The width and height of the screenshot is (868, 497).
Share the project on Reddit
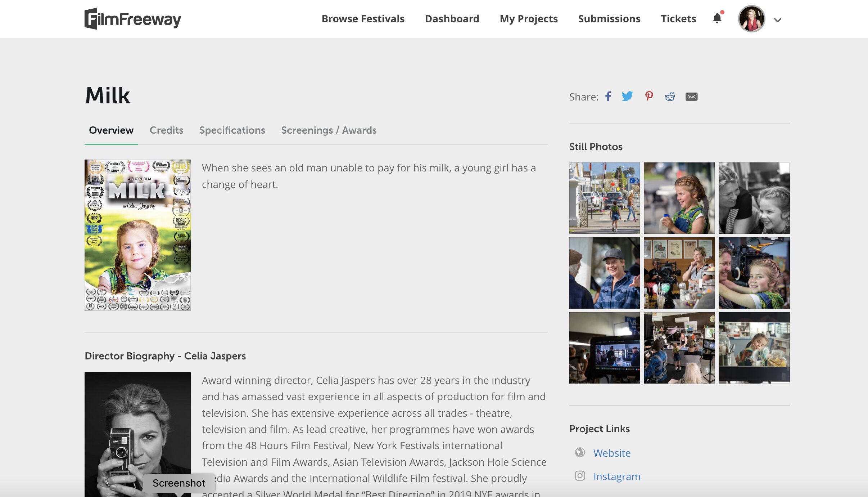click(670, 97)
